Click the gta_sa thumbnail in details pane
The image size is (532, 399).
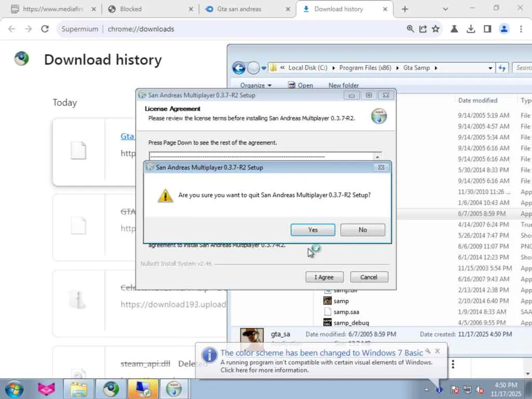252,339
